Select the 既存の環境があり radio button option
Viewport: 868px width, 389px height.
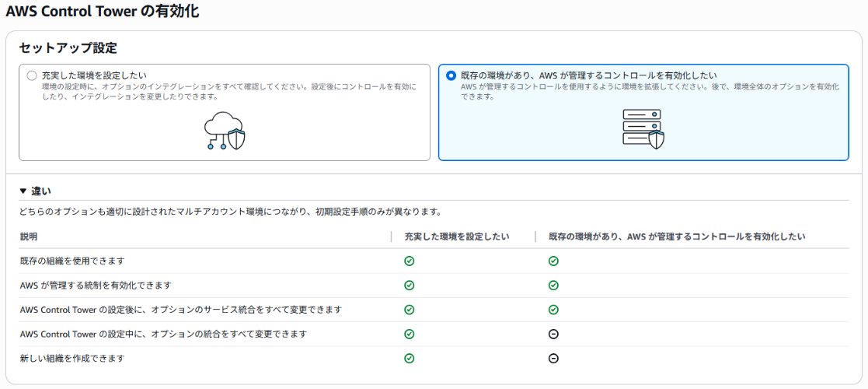click(451, 75)
